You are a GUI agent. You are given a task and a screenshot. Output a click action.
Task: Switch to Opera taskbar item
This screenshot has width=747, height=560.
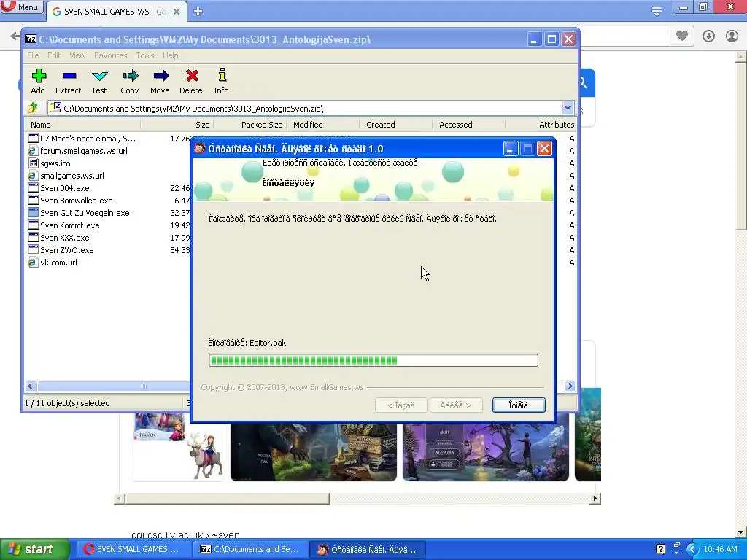(133, 549)
